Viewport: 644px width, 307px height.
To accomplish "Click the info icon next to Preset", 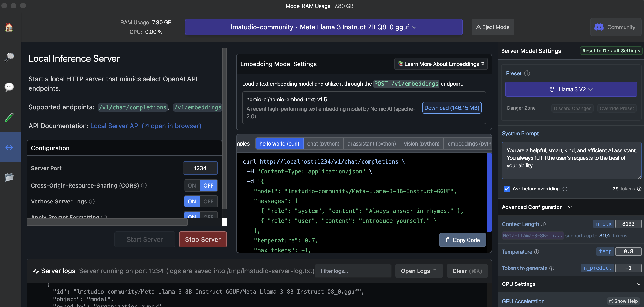I will [x=527, y=73].
